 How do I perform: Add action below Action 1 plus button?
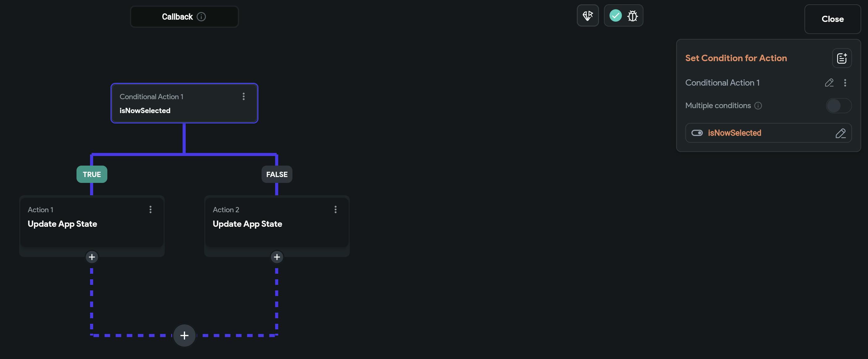92,257
